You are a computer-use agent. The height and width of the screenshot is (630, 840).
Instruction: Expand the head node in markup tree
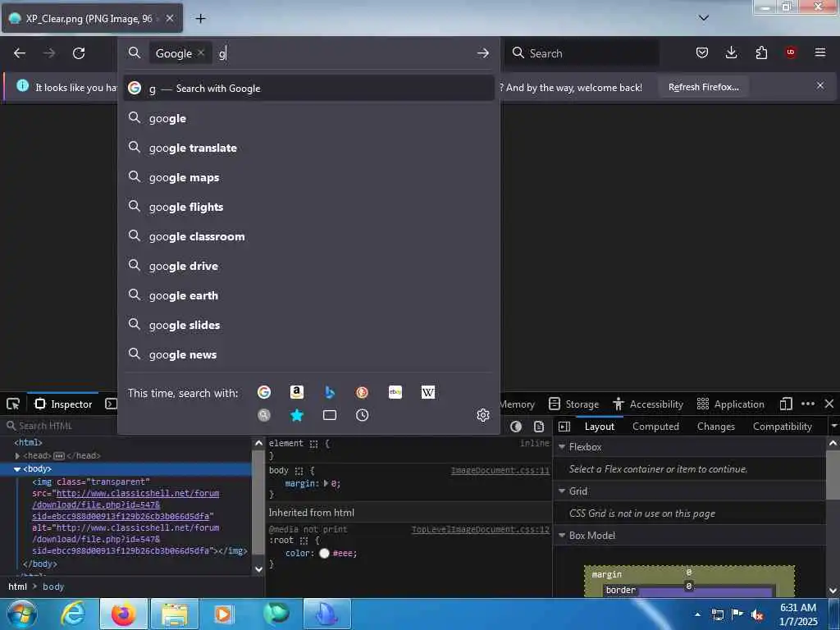tap(18, 456)
